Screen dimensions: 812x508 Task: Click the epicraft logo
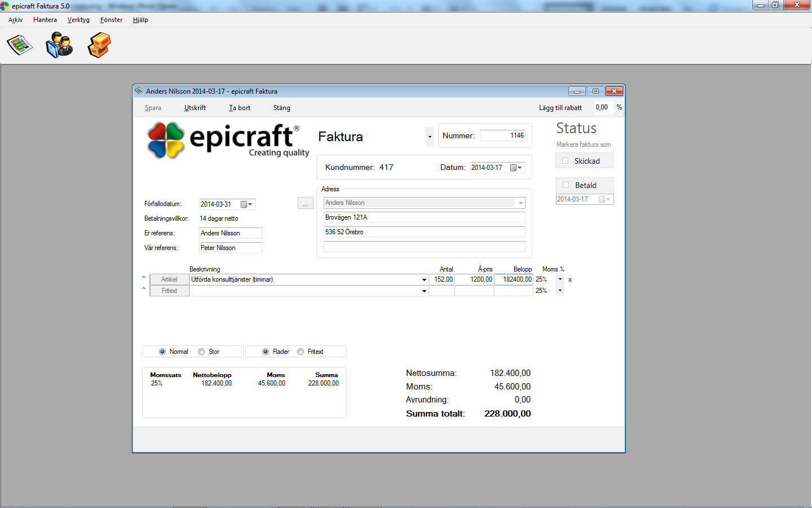pos(226,141)
